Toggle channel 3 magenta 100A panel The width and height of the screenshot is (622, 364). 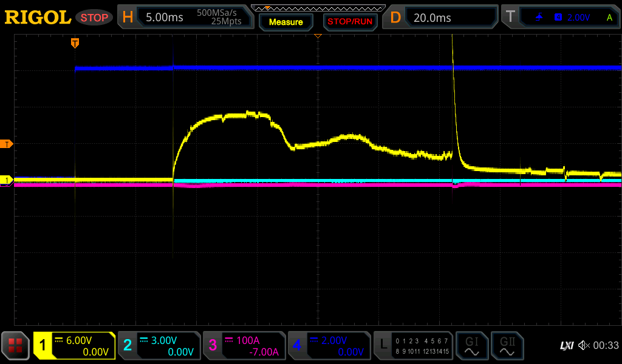point(244,346)
